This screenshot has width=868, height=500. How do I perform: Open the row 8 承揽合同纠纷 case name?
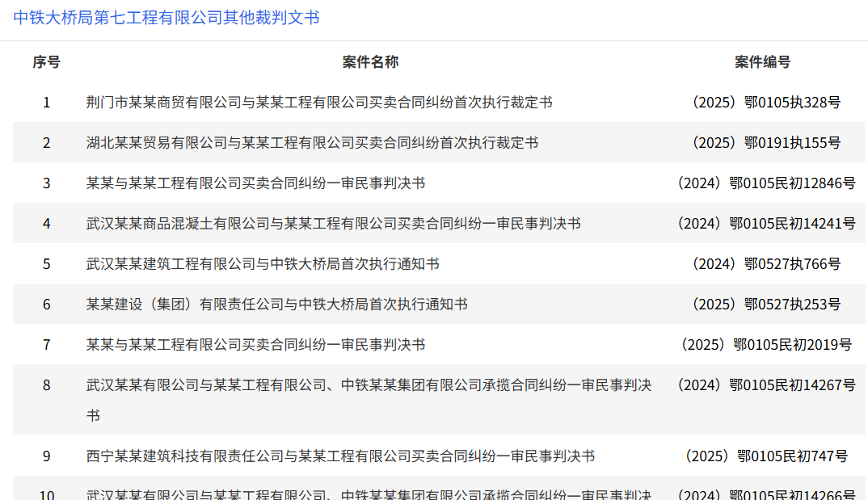369,385
